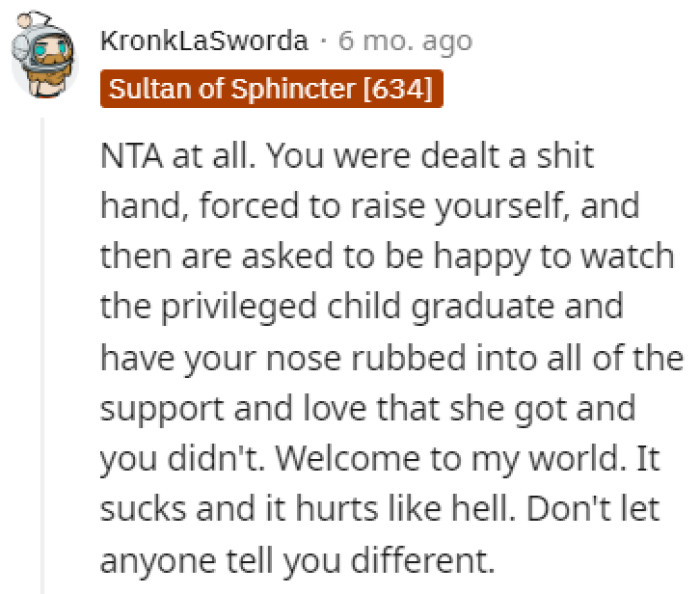Click the 'support and love' text line

click(x=250, y=409)
